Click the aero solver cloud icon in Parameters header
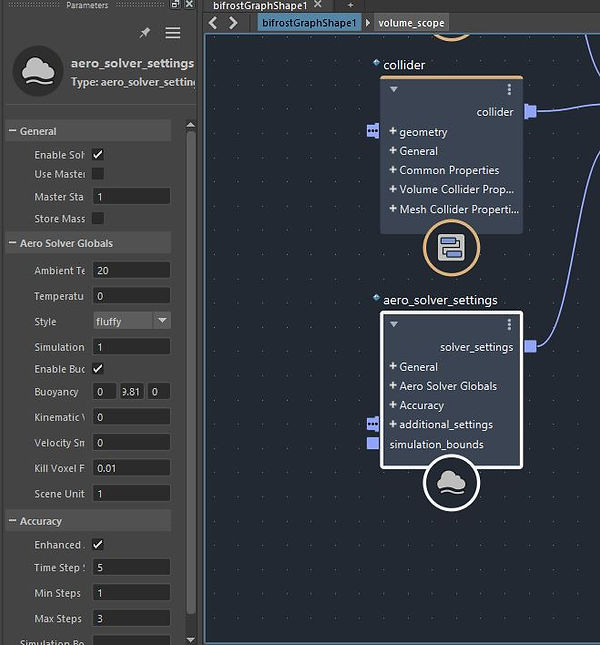Screen dimensions: 600x645 pyautogui.click(x=38, y=71)
